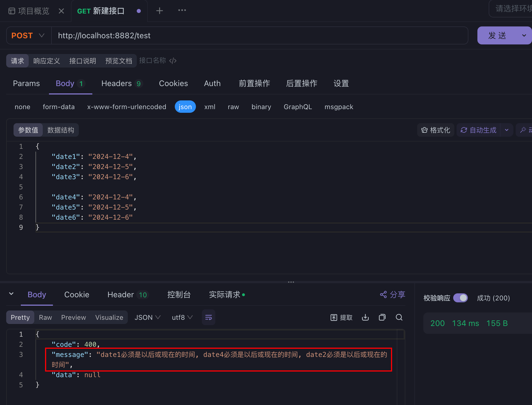Click the code icon beside 接口名称
The height and width of the screenshot is (405, 532).
[x=173, y=60]
